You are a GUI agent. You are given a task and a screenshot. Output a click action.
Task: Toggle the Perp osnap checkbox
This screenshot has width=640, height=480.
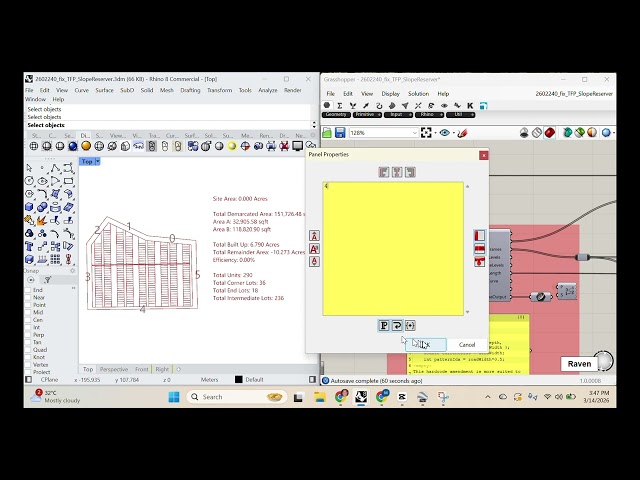tap(28, 335)
